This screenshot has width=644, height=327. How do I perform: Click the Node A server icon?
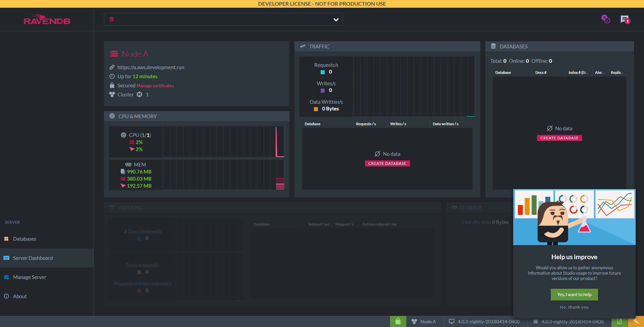tap(114, 54)
